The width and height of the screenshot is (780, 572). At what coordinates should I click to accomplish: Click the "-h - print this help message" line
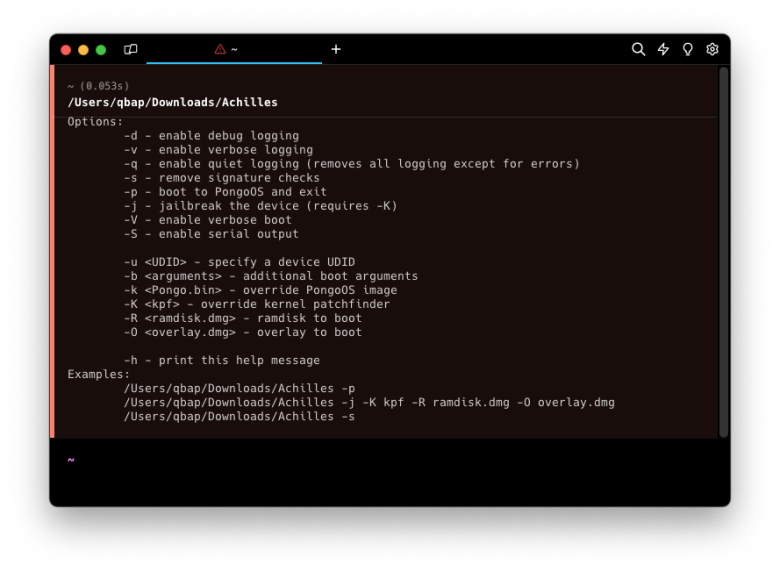222,360
